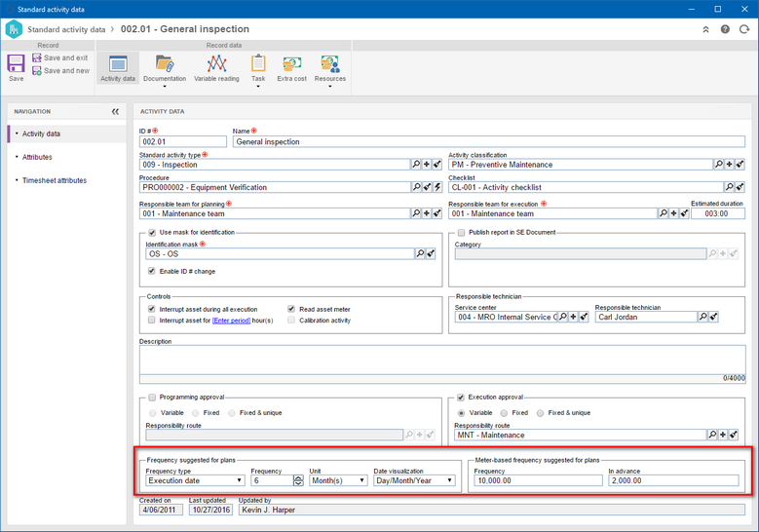Collapse header with double-chevron icon

[x=705, y=29]
